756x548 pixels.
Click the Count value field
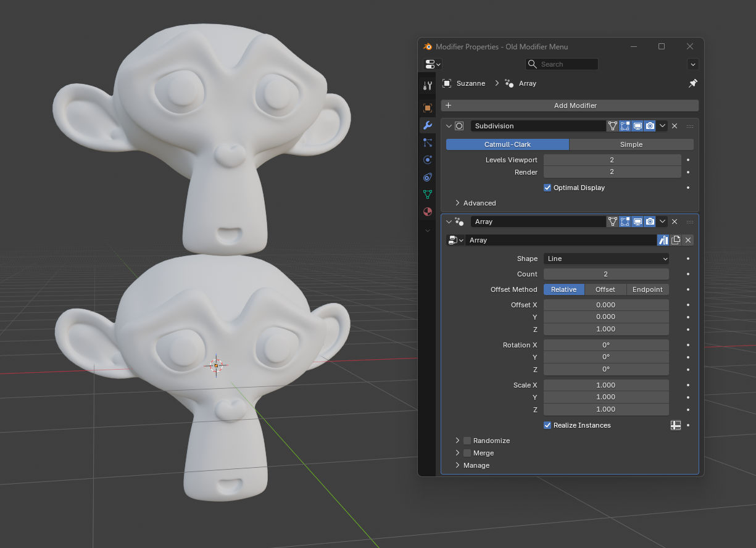click(x=606, y=274)
